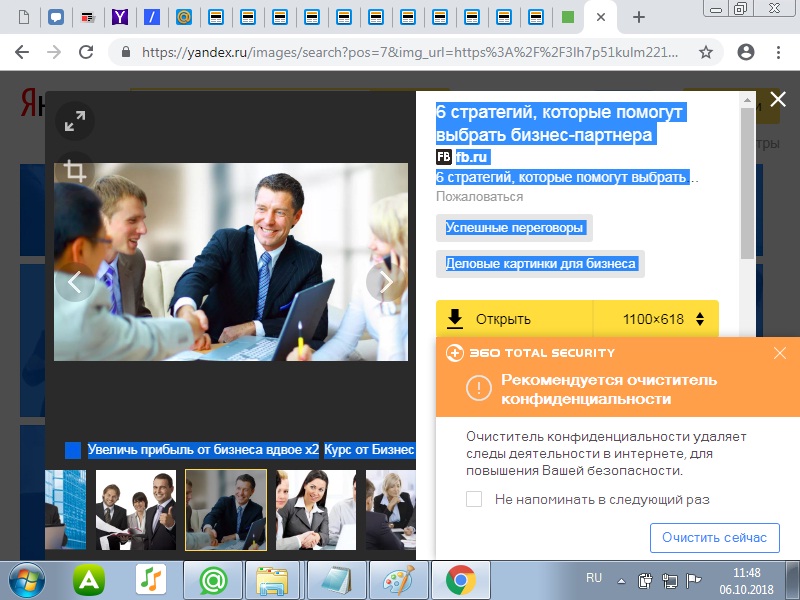Open the green A application in taskbar
Image resolution: width=800 pixels, height=600 pixels.
coord(89,581)
